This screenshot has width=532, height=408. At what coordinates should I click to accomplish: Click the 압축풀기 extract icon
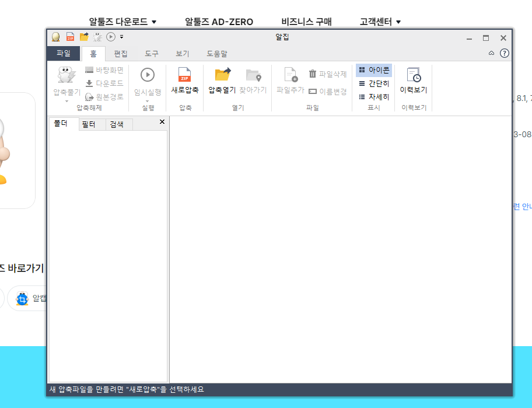(x=66, y=75)
